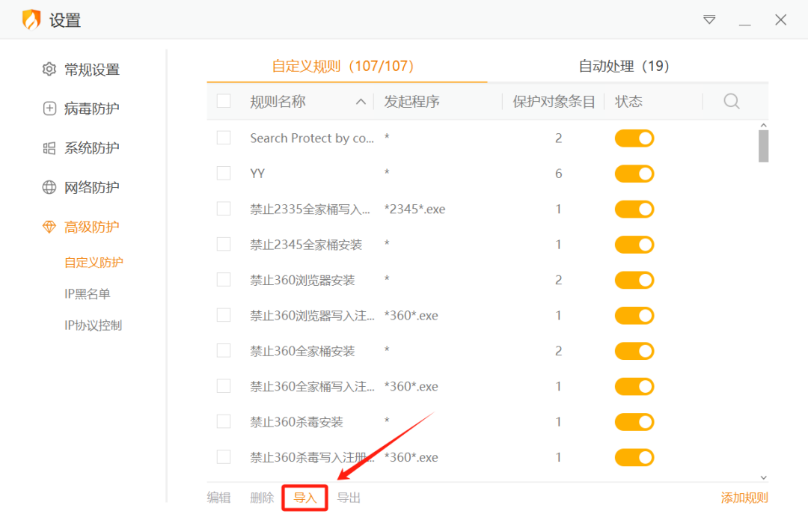Turn off 禁止2335全家桶写入 toggle
Screen dimensions: 808x532
(634, 210)
